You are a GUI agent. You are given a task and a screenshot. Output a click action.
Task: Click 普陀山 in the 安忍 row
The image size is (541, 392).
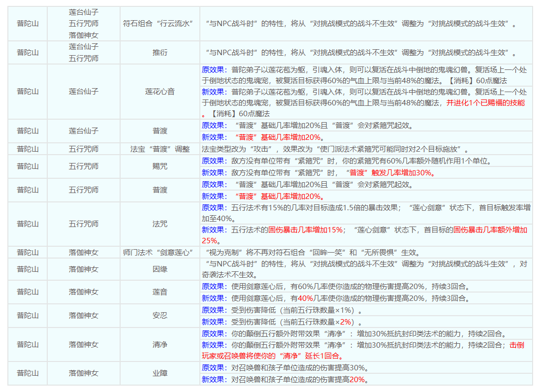[28, 315]
